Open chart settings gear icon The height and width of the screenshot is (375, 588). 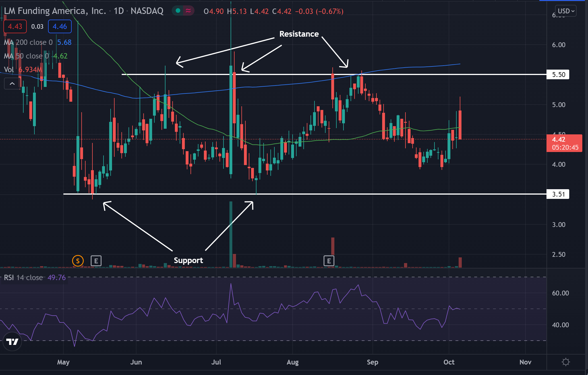pyautogui.click(x=566, y=362)
